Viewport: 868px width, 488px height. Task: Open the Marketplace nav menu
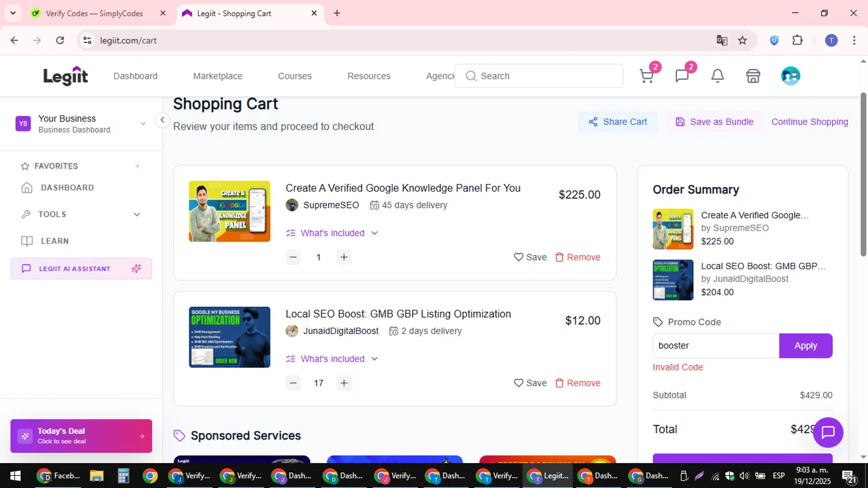218,76
